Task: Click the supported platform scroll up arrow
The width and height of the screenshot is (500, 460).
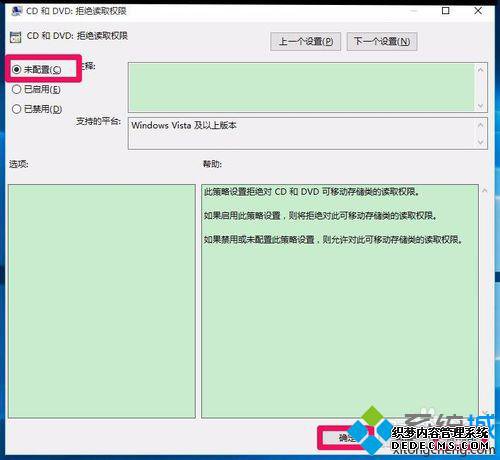Action: coord(480,125)
